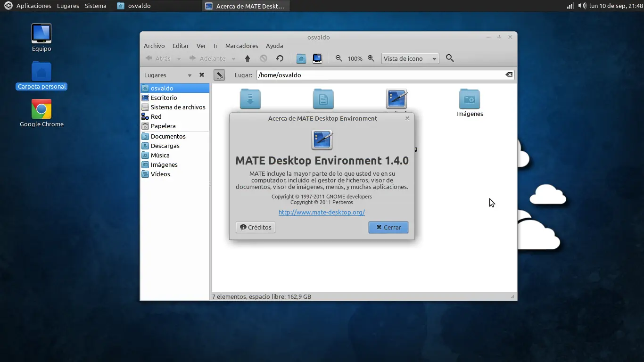644x362 pixels.
Task: Select Sistema de archivos in the sidebar
Action: point(175,107)
